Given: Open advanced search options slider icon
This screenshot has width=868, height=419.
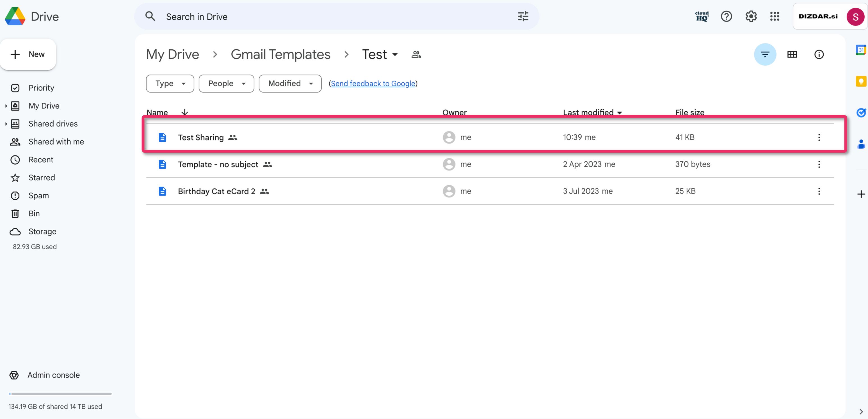Looking at the screenshot, I should coord(523,16).
